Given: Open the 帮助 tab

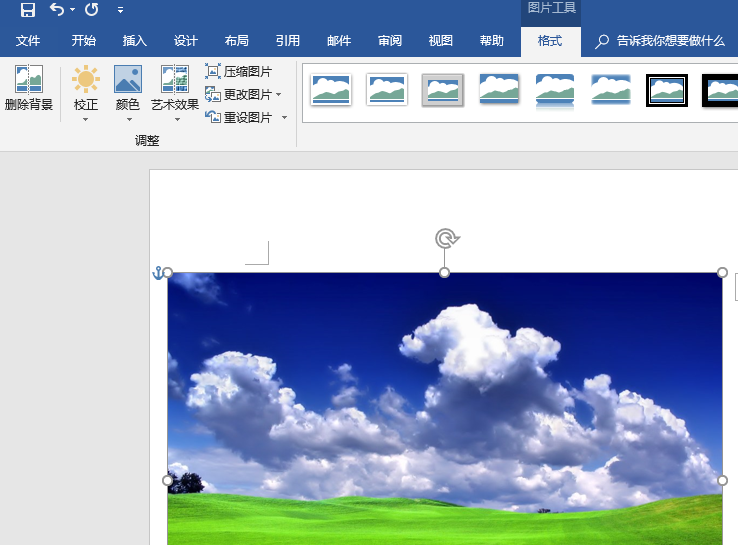Looking at the screenshot, I should click(x=492, y=41).
